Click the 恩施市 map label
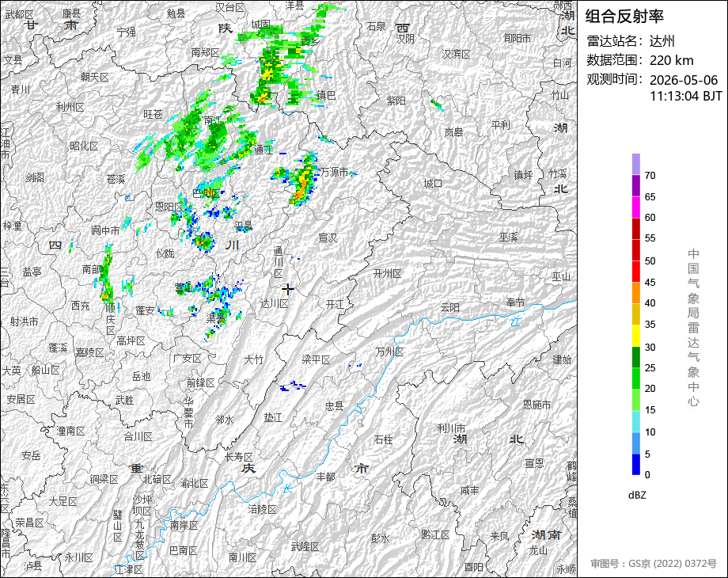The image size is (728, 578). (x=537, y=405)
